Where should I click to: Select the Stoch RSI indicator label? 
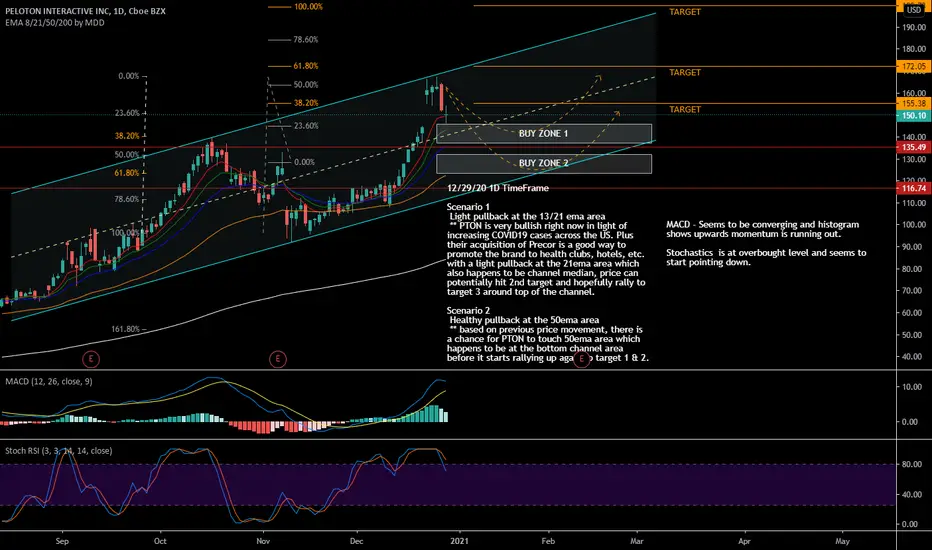pyautogui.click(x=58, y=451)
